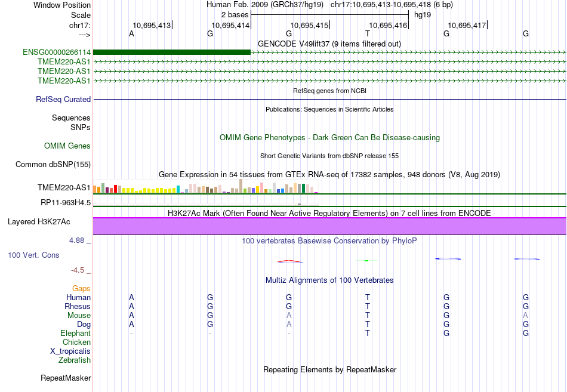Open the RepeatMasker track label
Screen dimensions: 567x392
click(x=66, y=378)
